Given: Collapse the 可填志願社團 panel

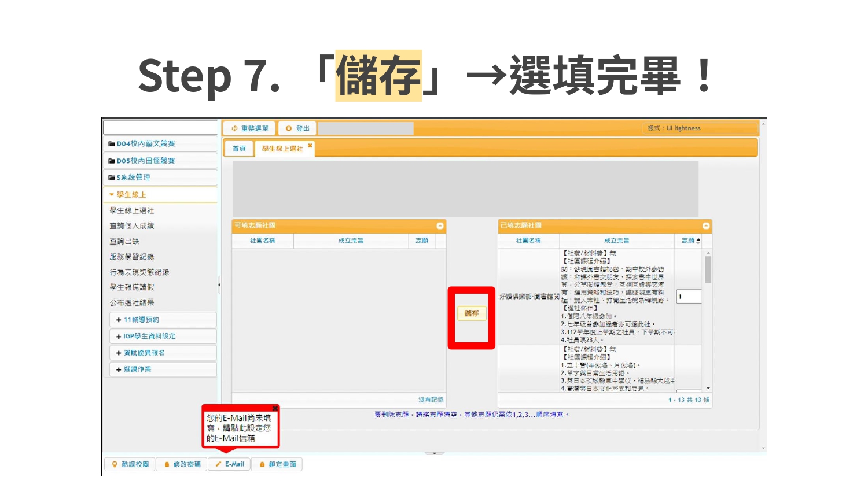Looking at the screenshot, I should click(440, 225).
